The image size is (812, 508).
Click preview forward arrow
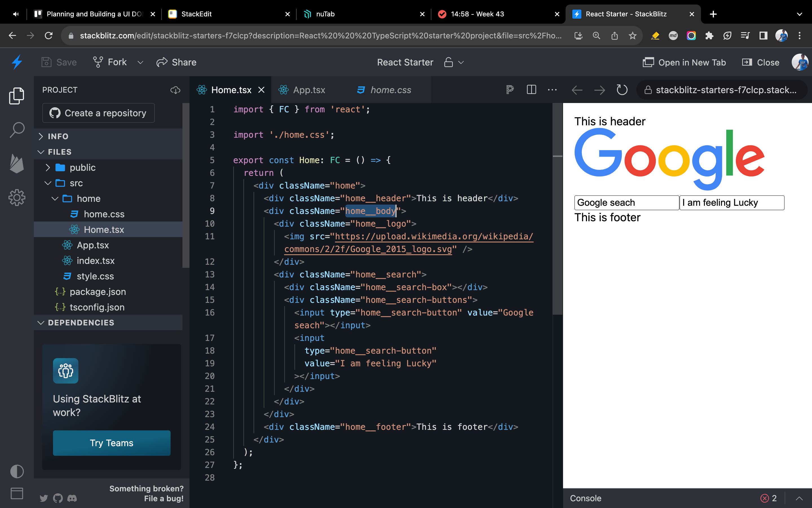click(600, 90)
